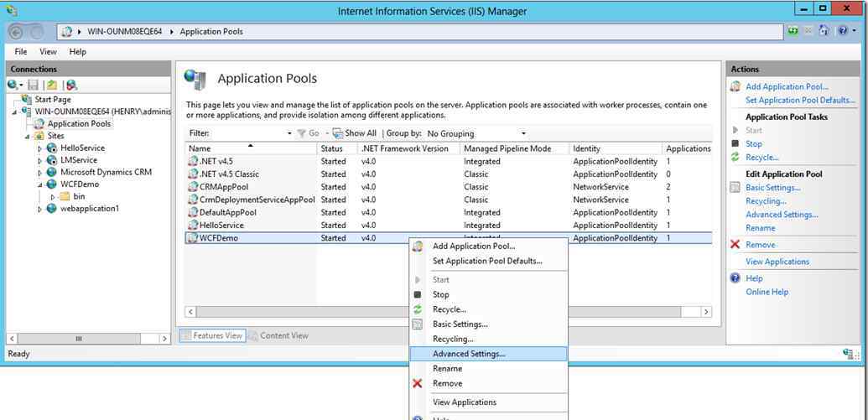Image resolution: width=868 pixels, height=420 pixels.
Task: Click the Recycle icon in context menu
Action: pyautogui.click(x=418, y=309)
